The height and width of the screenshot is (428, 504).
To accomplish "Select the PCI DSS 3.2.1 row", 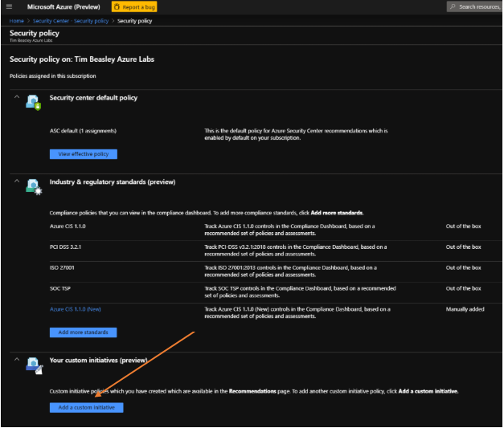I will 276,251.
